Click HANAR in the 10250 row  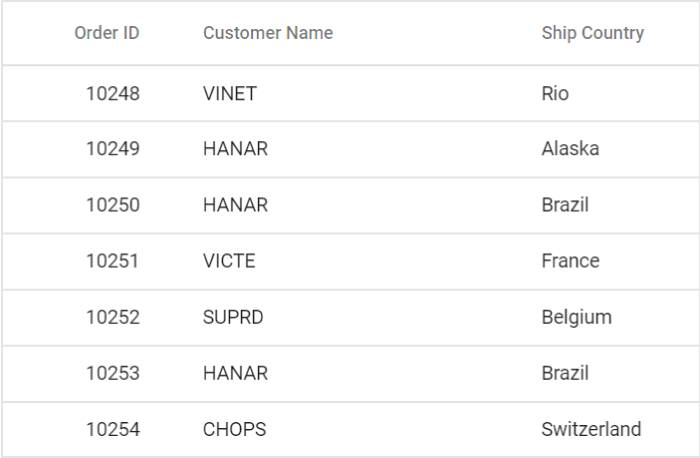(235, 205)
